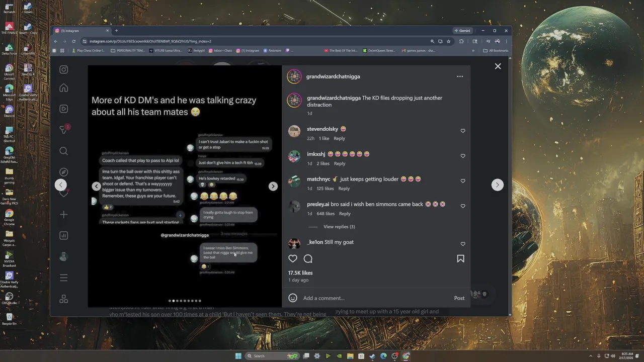Click the comment bubble icon under post

click(308, 258)
